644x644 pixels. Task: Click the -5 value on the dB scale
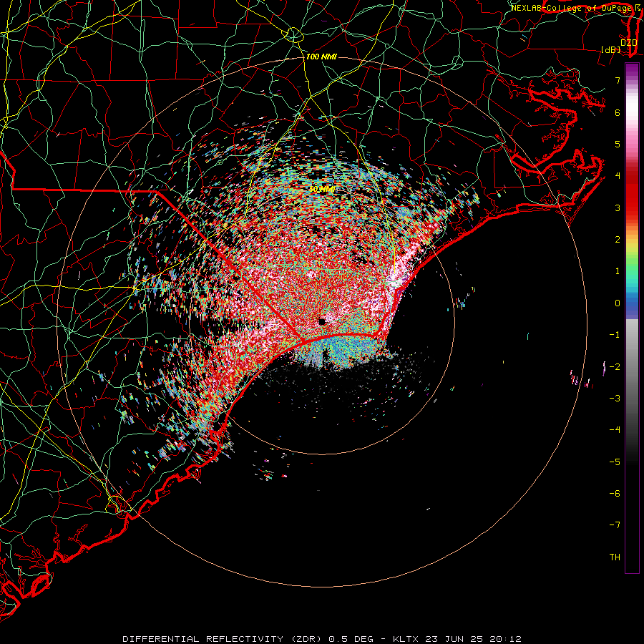click(615, 462)
